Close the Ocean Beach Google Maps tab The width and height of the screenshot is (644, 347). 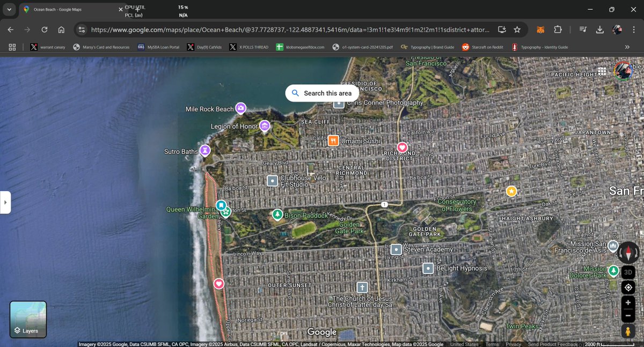pyautogui.click(x=120, y=10)
